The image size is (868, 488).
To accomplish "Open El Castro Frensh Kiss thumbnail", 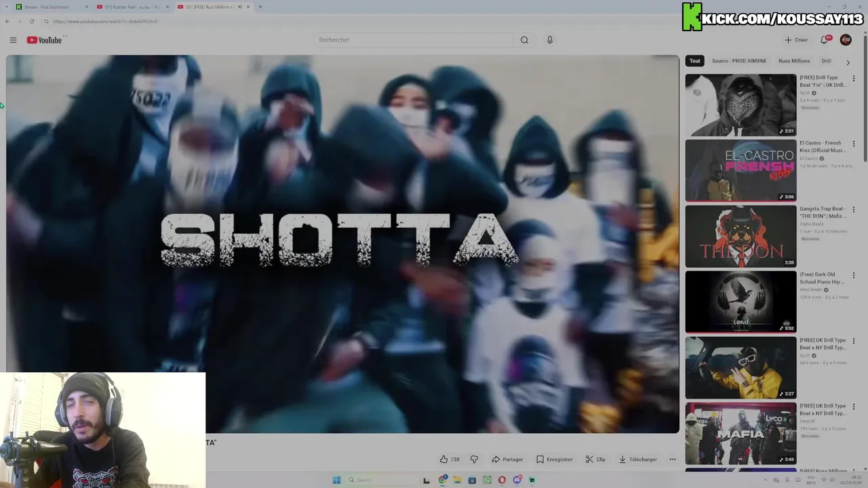I will pos(741,171).
